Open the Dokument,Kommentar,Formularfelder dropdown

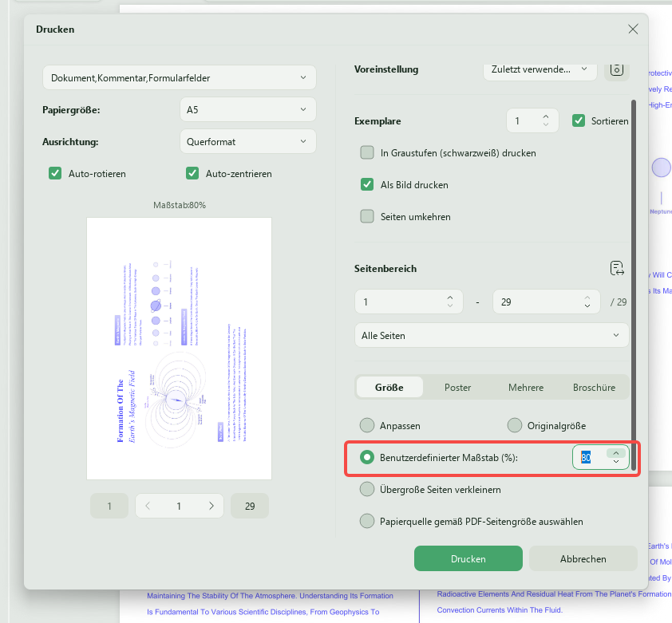point(180,77)
